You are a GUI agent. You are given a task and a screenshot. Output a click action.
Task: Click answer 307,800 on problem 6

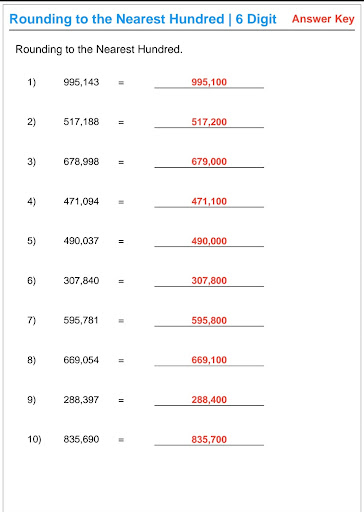coord(209,281)
